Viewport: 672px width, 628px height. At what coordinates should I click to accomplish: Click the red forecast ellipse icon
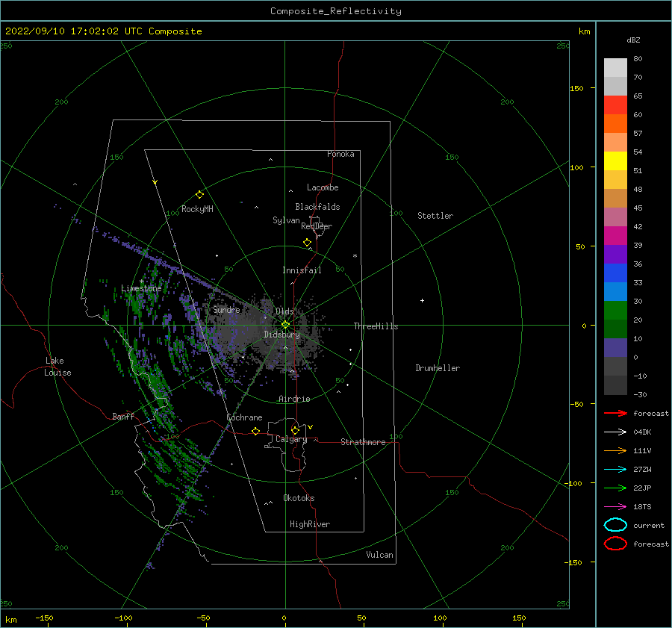pyautogui.click(x=615, y=544)
